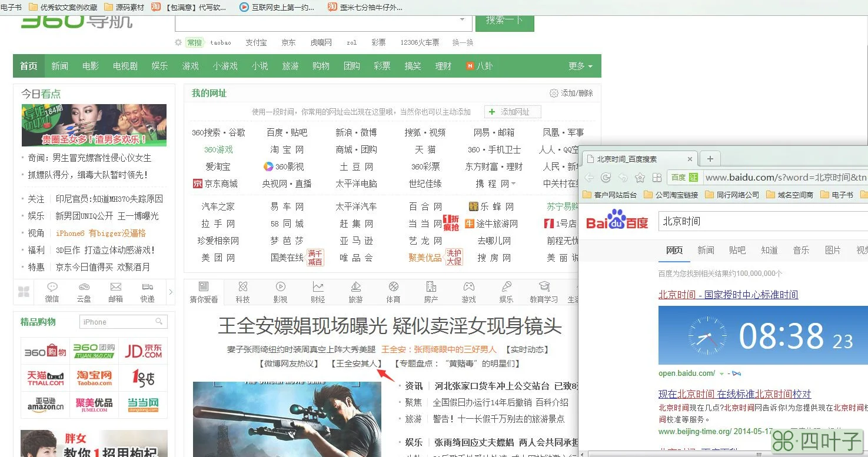Click the 添加/删除 gear icon in 我的网址
This screenshot has height=457, width=868.
pos(554,93)
